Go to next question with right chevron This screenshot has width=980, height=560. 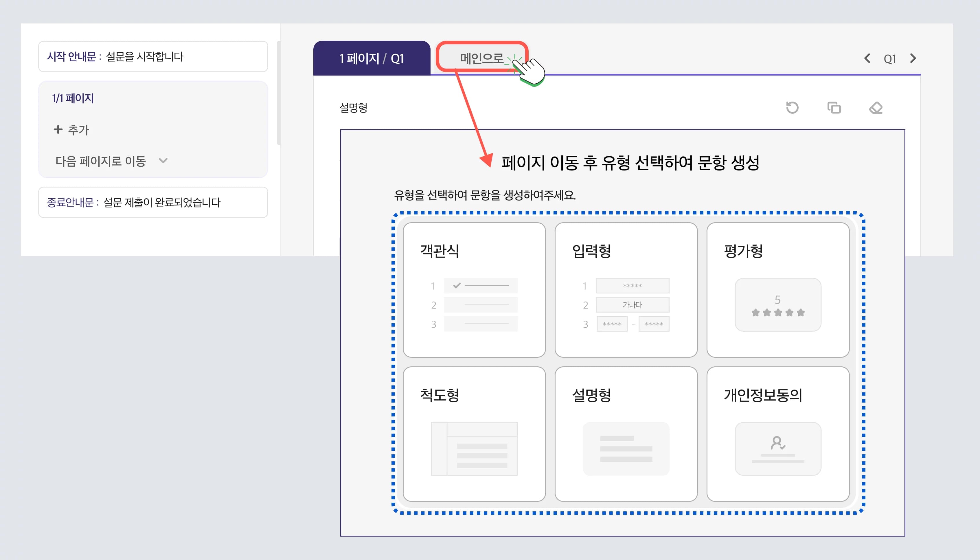pyautogui.click(x=913, y=58)
